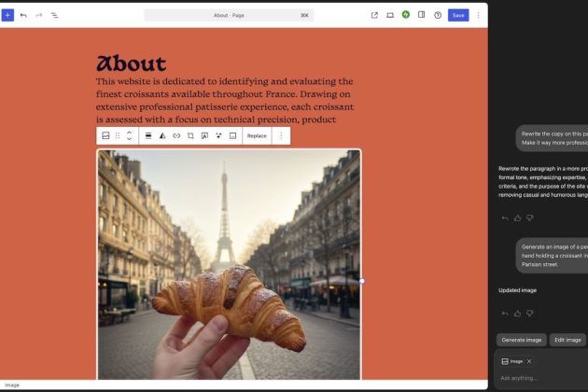Apply duotone filter from block toolbar
This screenshot has width=588, height=392.
point(162,135)
